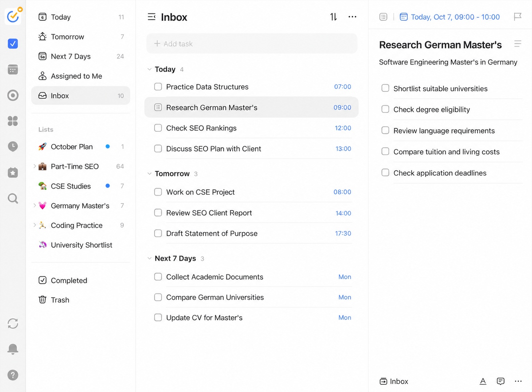Open the Calendar view icon in left rail
This screenshot has height=392, width=532.
[x=13, y=70]
